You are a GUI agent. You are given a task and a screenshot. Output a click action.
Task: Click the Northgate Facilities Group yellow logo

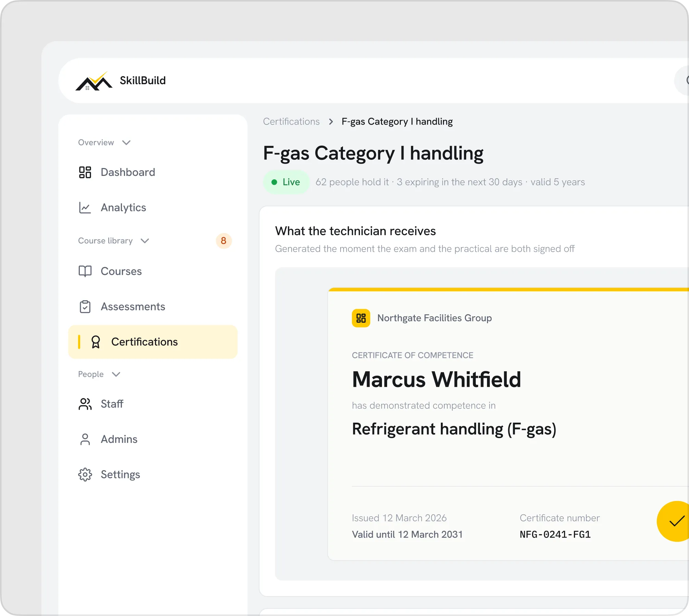(x=361, y=318)
